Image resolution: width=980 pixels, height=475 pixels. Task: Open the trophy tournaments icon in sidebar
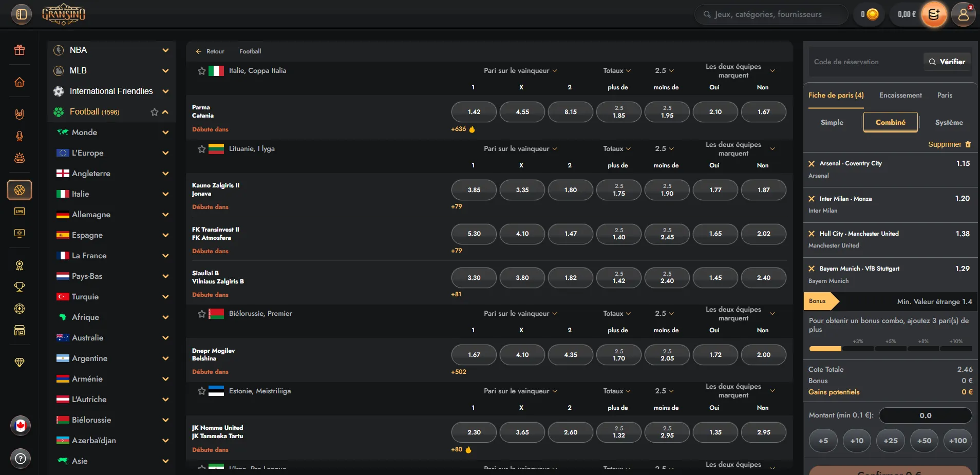point(20,287)
